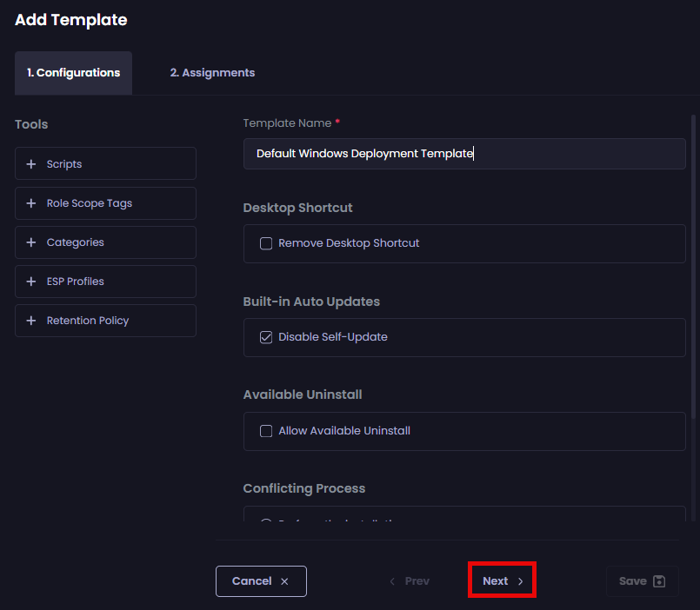The width and height of the screenshot is (700, 610).
Task: Enable the Remove Desktop Shortcut checkbox
Action: click(266, 243)
